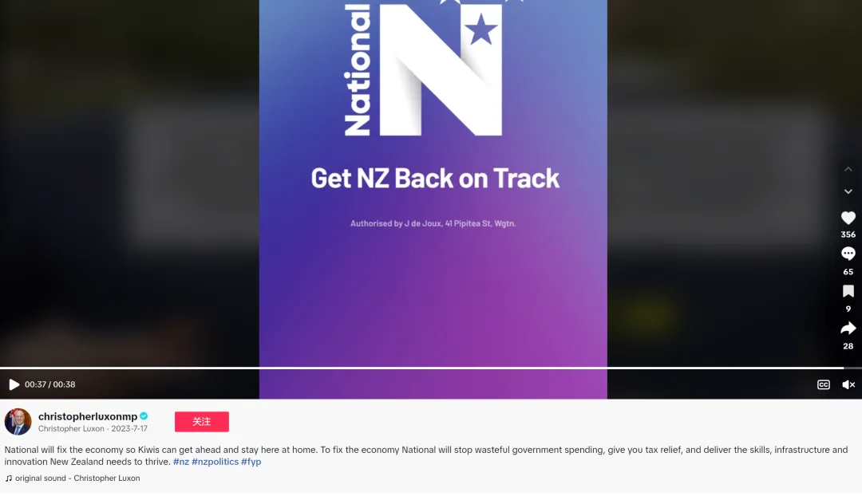
Task: Open the christopherluxonmp username link
Action: (x=88, y=416)
